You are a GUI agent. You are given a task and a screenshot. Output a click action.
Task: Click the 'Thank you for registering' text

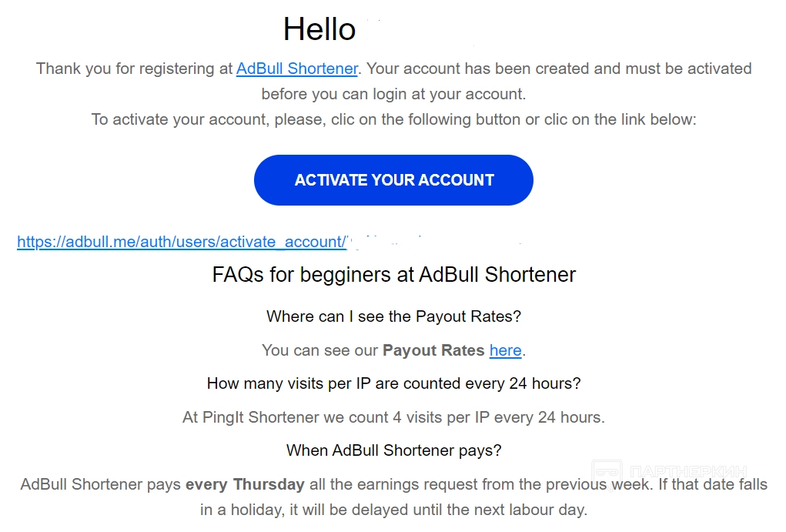point(134,69)
